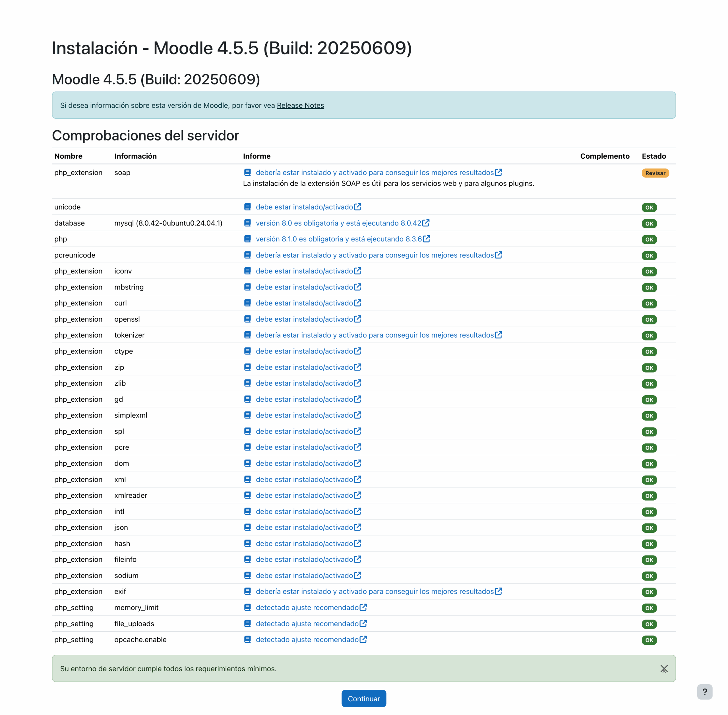The height and width of the screenshot is (715, 728).
Task: Click the 'fileinfo' cell
Action: [125, 559]
